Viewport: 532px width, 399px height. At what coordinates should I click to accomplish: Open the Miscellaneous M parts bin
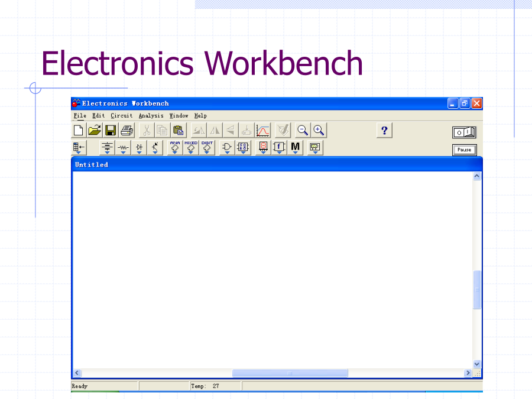coord(295,148)
